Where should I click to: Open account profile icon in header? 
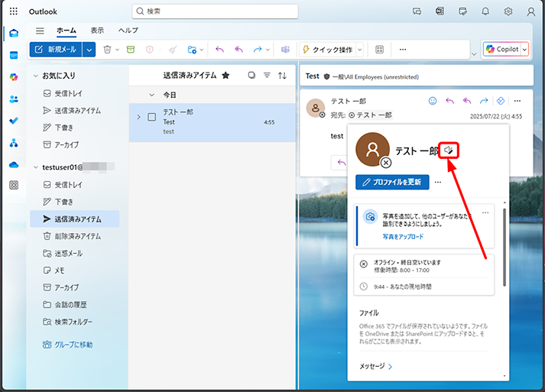[x=530, y=11]
